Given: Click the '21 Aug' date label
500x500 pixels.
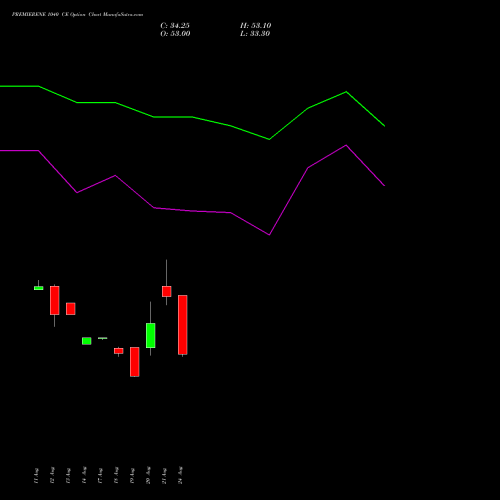Looking at the screenshot, I should [x=164, y=476].
